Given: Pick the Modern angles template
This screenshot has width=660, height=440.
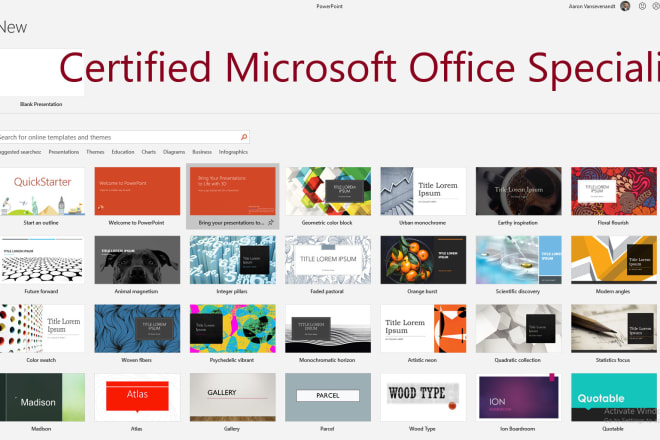Looking at the screenshot, I should (x=614, y=260).
